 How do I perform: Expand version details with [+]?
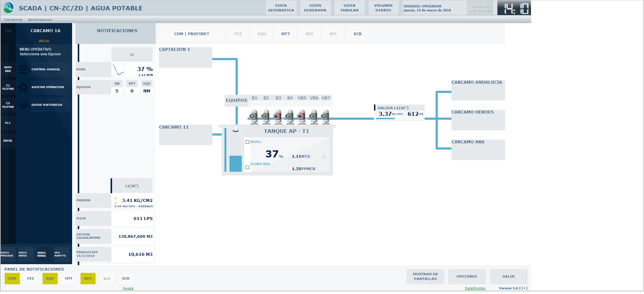(x=525, y=288)
